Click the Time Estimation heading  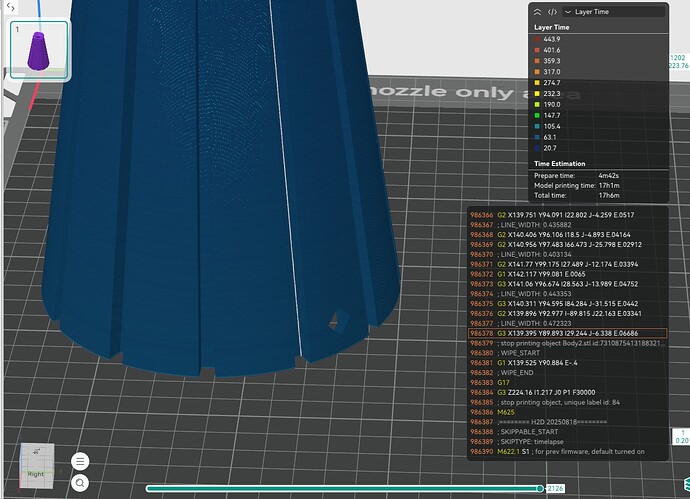coord(559,164)
